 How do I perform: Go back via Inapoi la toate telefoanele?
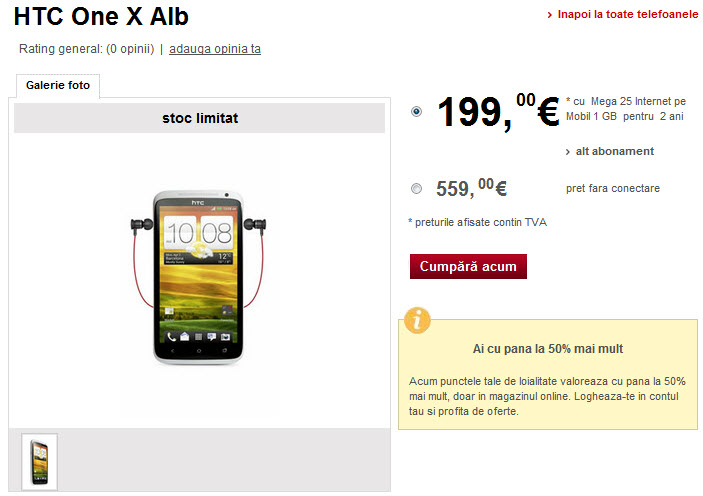pos(628,14)
